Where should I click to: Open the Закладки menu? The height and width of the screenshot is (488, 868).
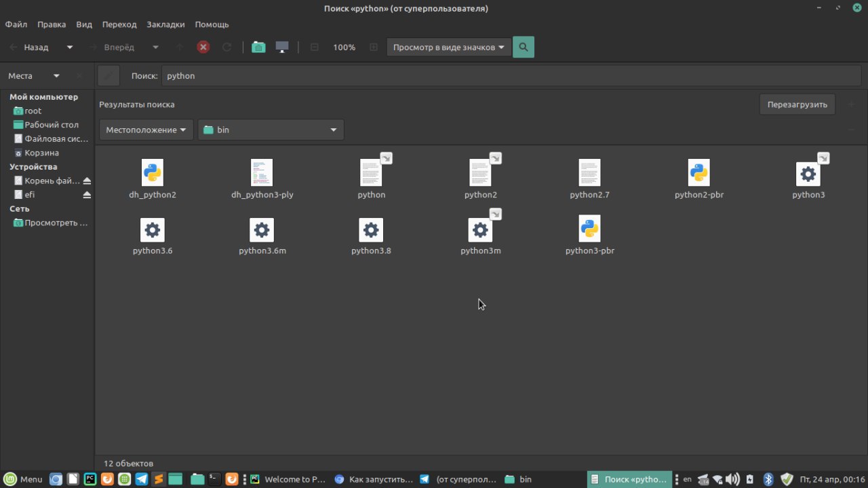point(165,24)
